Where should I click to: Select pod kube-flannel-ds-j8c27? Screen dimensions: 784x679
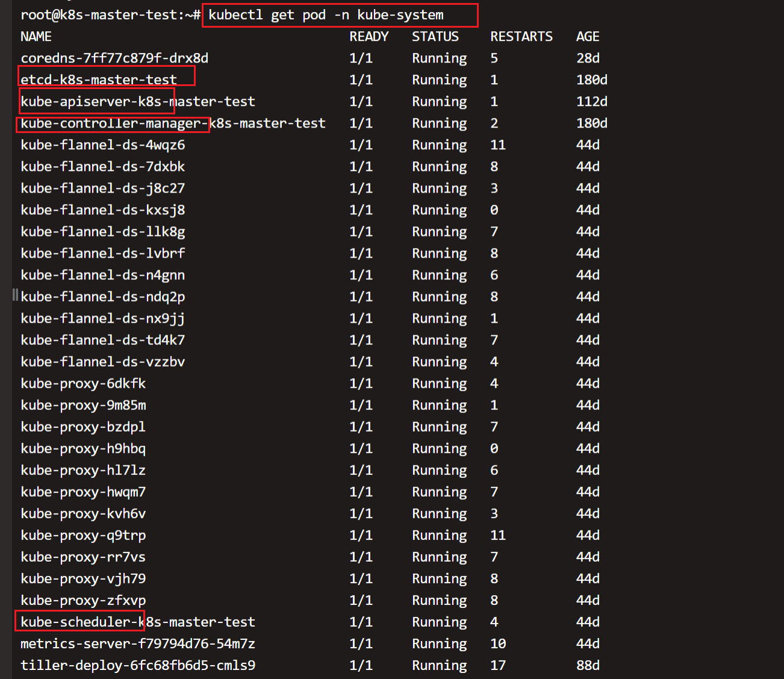tap(103, 188)
